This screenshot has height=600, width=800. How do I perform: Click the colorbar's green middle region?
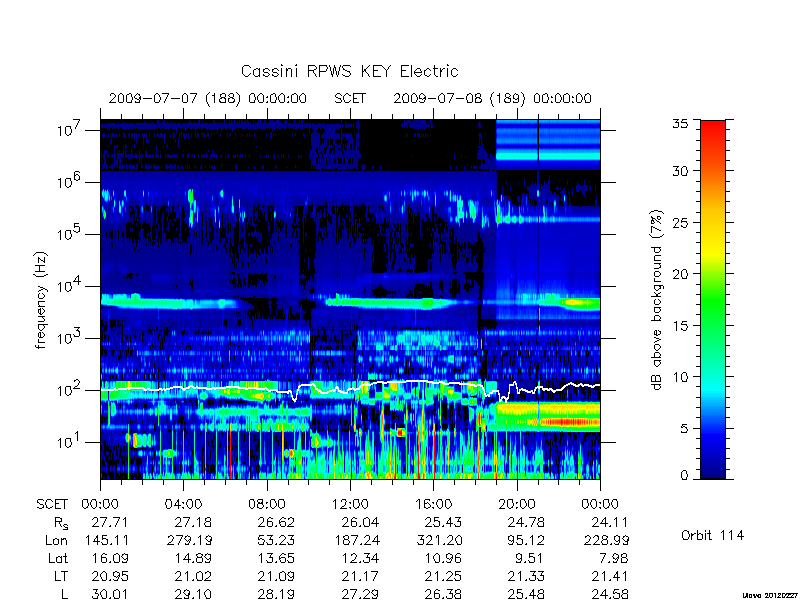(x=713, y=301)
